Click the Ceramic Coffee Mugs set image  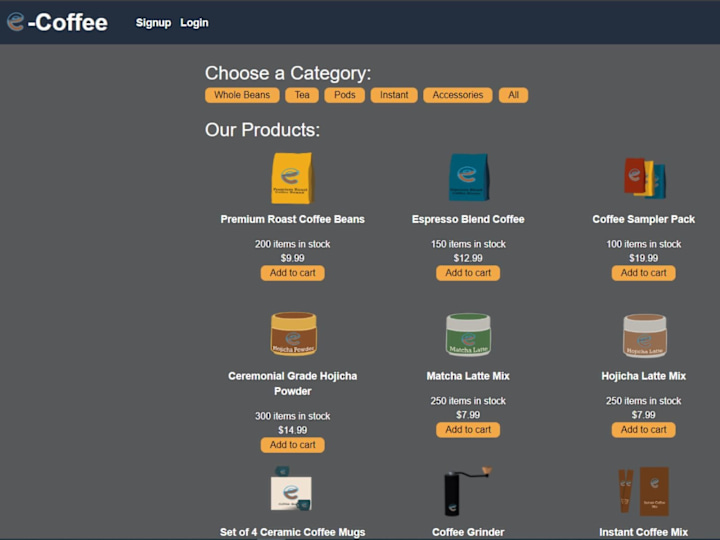click(291, 489)
